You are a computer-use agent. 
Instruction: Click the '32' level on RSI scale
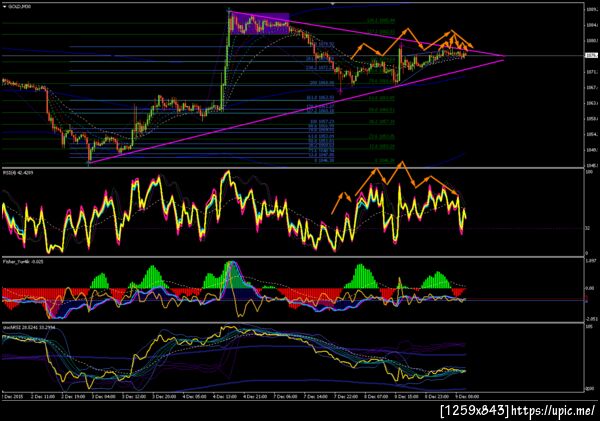(x=587, y=228)
